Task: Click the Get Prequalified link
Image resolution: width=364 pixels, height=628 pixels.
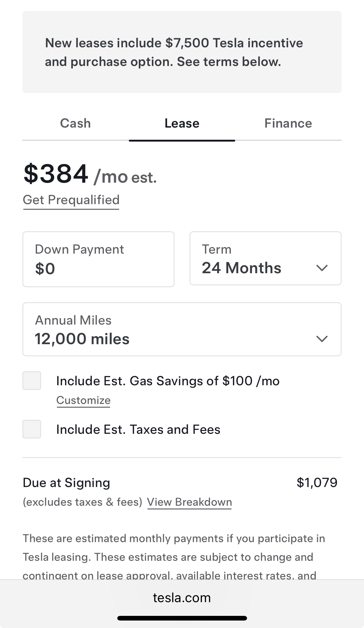Action: pyautogui.click(x=71, y=200)
